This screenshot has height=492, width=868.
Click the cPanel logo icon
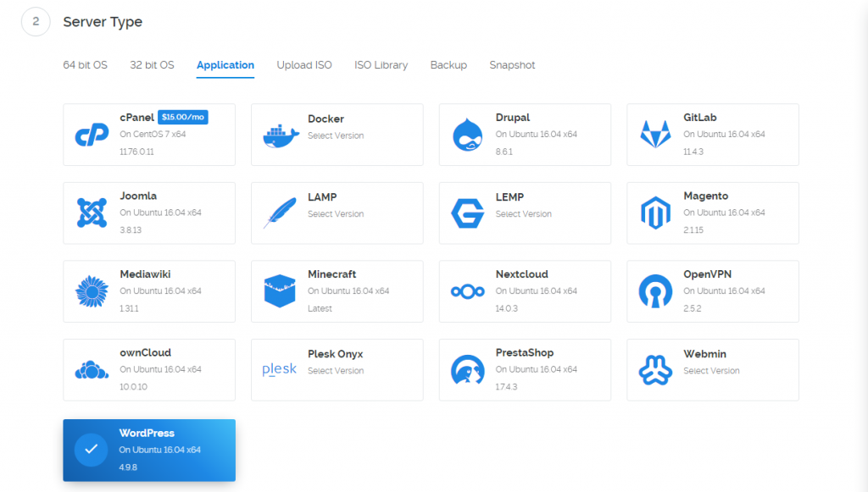[x=92, y=135]
